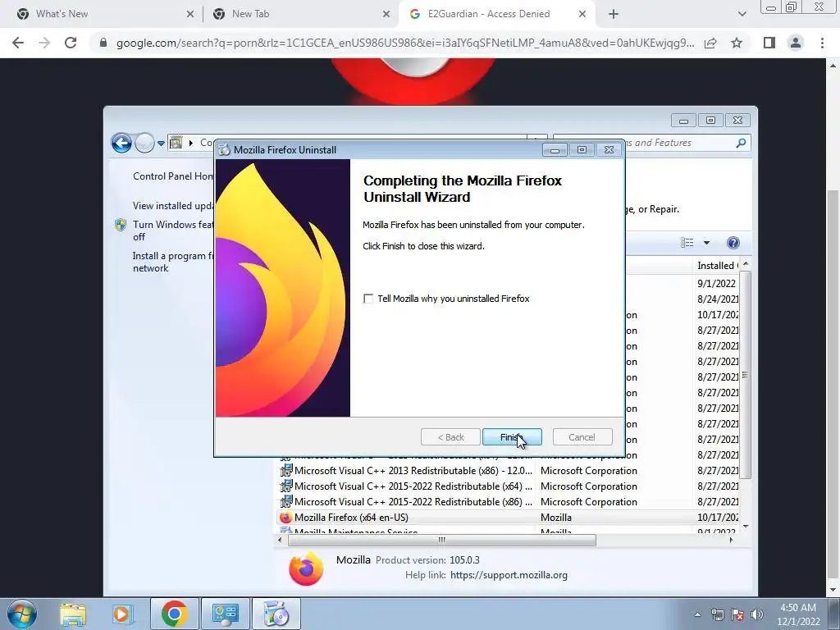Click the lock icon in address bar
840x630 pixels.
pos(103,43)
